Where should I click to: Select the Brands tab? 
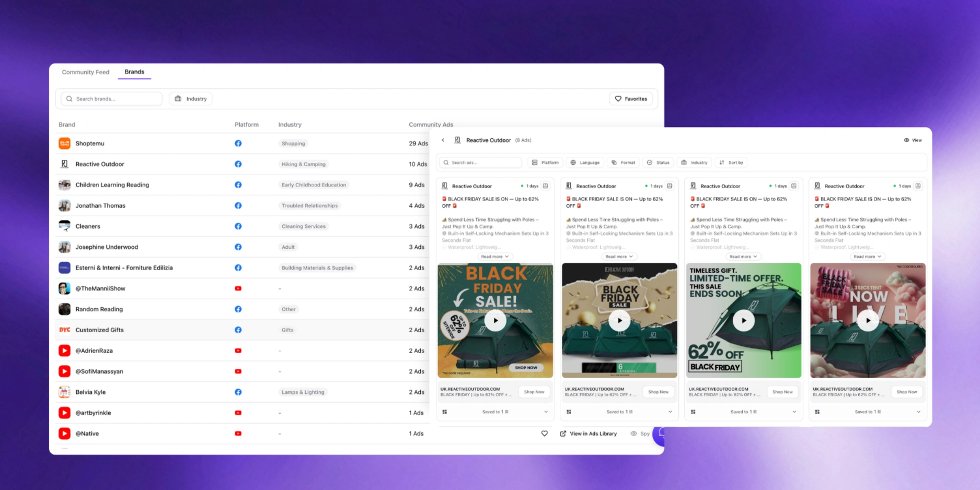point(134,72)
